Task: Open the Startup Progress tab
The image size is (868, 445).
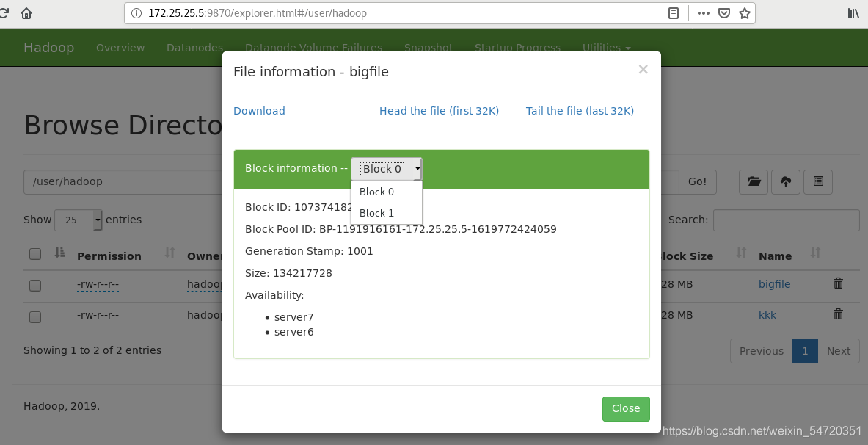Action: (517, 48)
